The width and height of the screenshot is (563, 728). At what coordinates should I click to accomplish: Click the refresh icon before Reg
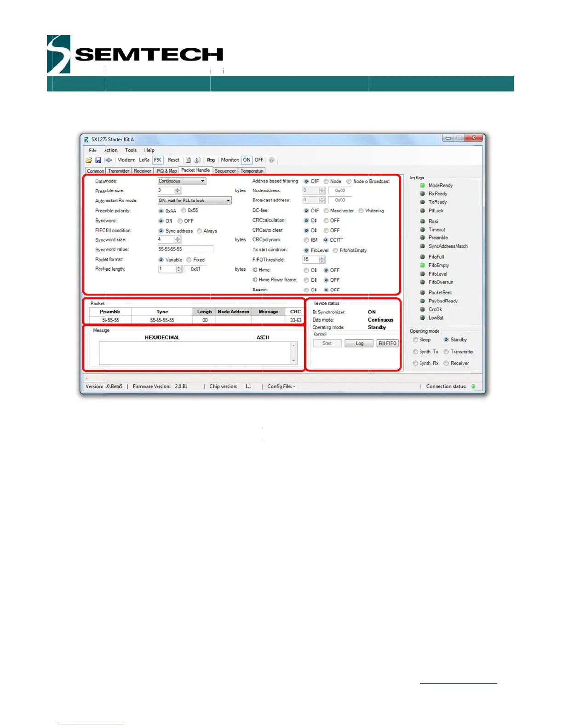197,160
